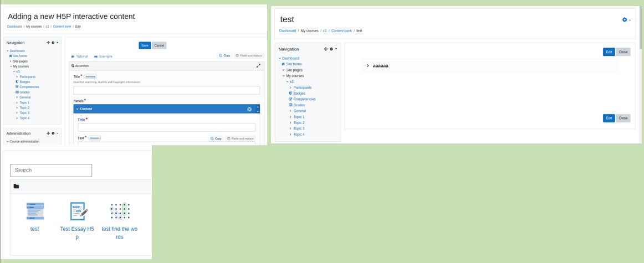Screen dimensions: 644x263
Task: Open the 'test find the words' content icon in the content bank
Action: point(120,212)
